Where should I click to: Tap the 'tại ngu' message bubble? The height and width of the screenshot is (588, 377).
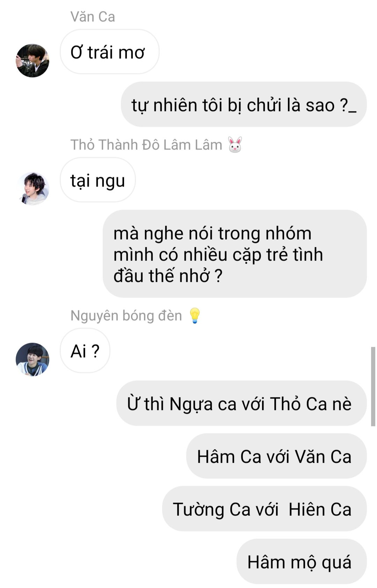[x=97, y=180]
